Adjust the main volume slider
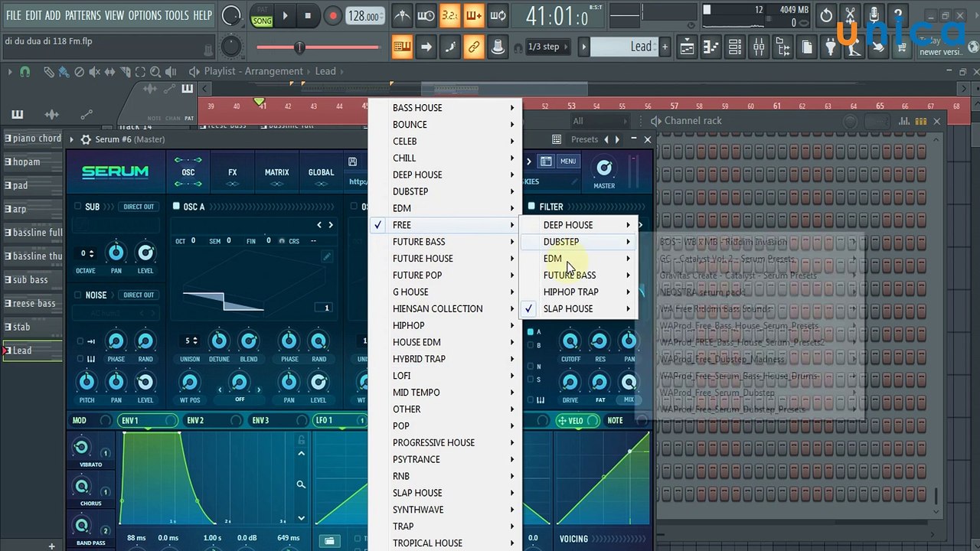Image resolution: width=980 pixels, height=551 pixels. (x=318, y=47)
